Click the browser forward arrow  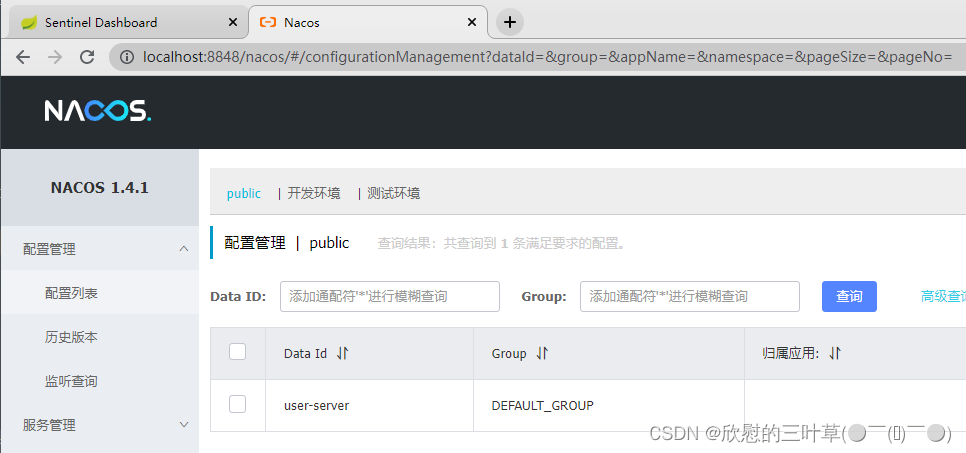point(55,57)
